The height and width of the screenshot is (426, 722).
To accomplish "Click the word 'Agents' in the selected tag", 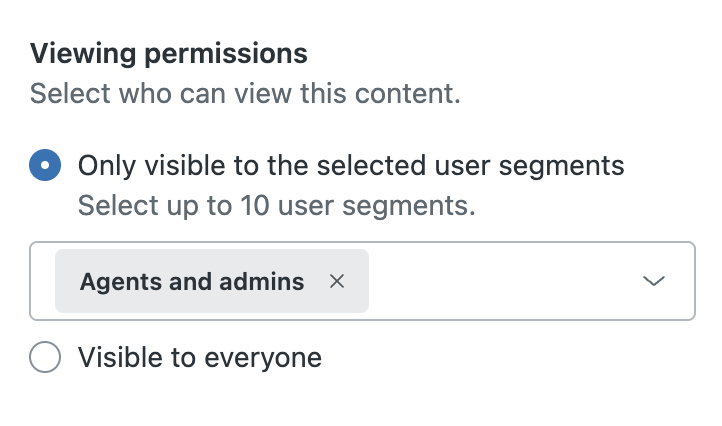I will point(113,282).
